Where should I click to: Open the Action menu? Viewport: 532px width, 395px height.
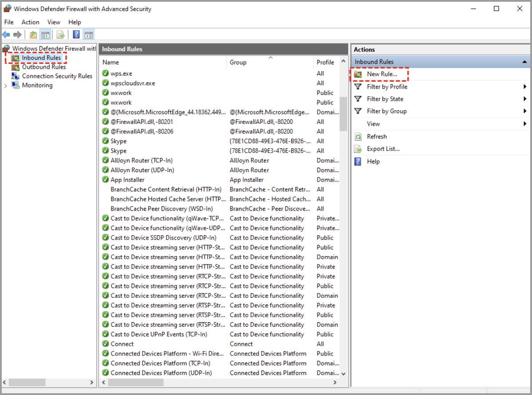pos(31,22)
